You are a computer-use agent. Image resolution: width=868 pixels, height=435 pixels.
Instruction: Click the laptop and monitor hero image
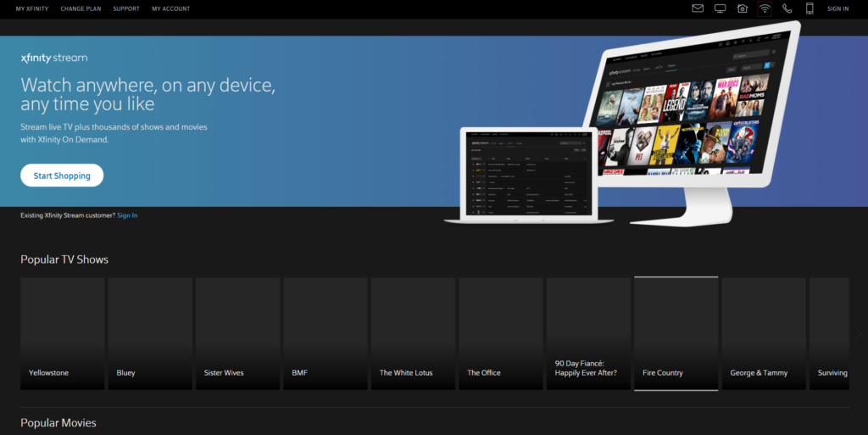pyautogui.click(x=623, y=125)
